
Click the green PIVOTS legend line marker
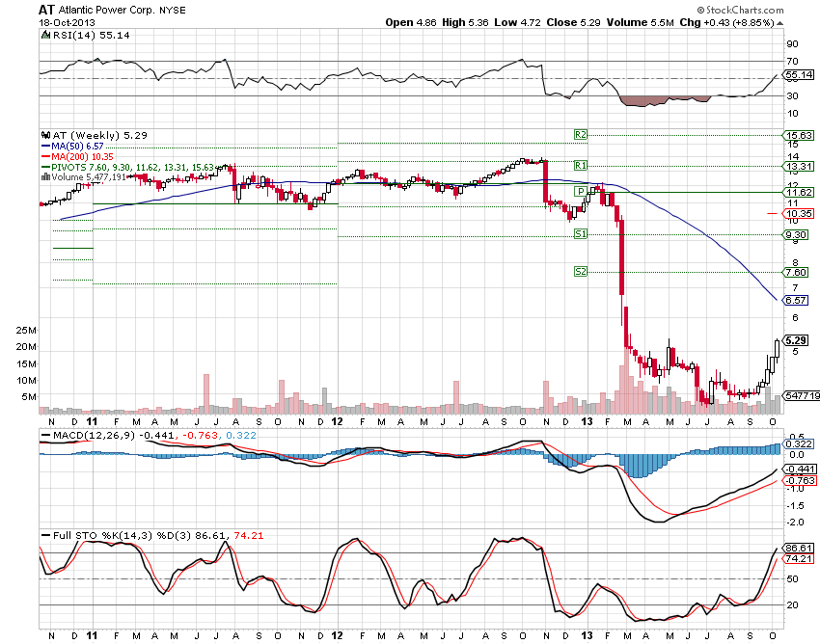point(45,168)
